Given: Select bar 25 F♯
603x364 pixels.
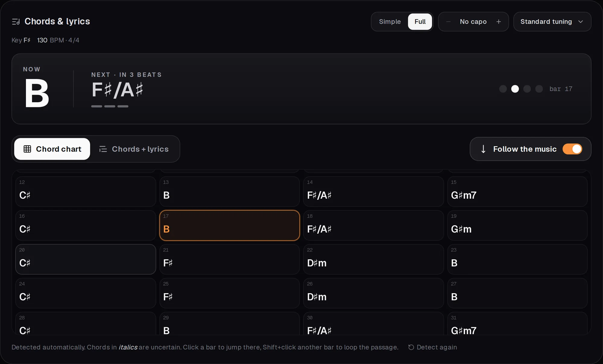Looking at the screenshot, I should 229,293.
